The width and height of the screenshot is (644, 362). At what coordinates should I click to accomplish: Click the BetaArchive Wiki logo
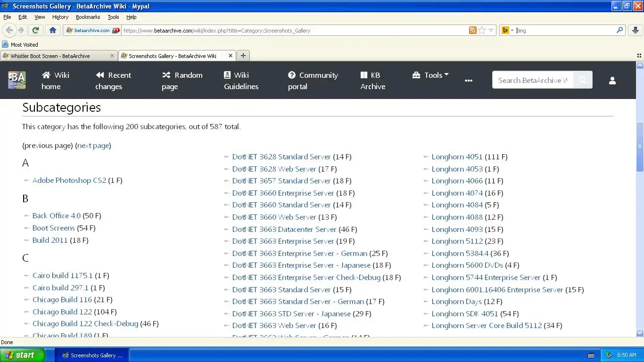point(17,80)
